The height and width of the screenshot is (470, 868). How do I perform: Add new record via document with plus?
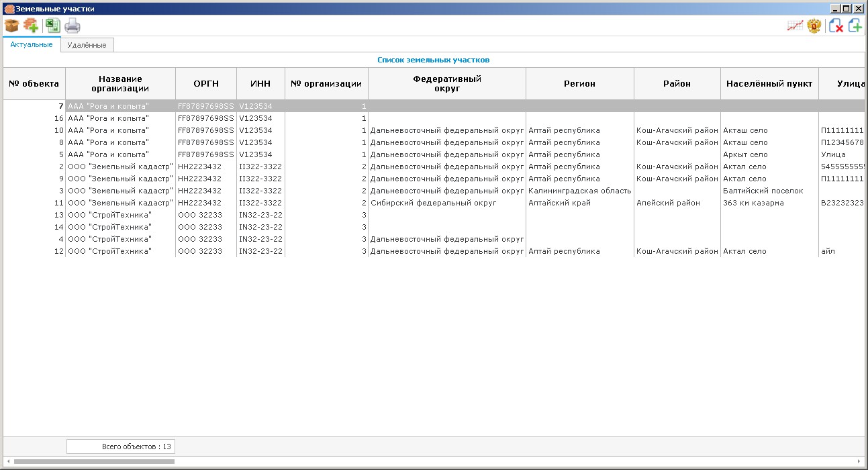click(x=855, y=26)
